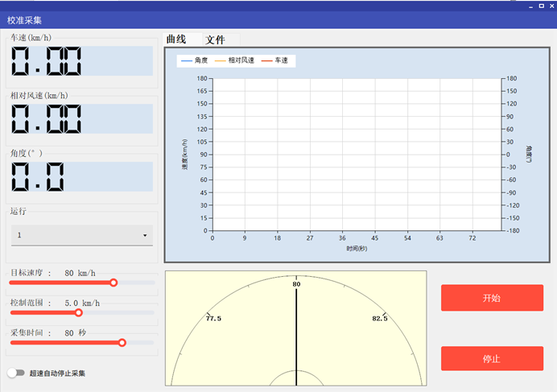
Task: Click the 目标速度 slider handle
Action: (x=113, y=283)
